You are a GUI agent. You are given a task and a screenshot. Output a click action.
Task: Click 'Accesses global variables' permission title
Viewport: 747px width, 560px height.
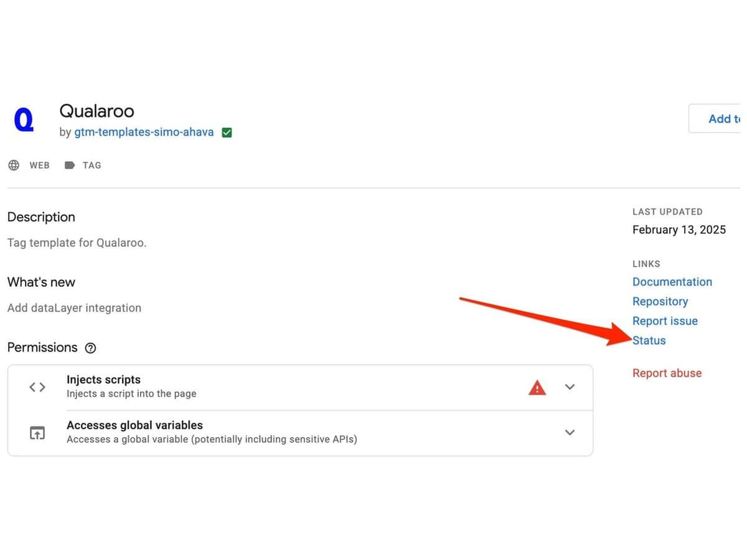[x=134, y=425]
